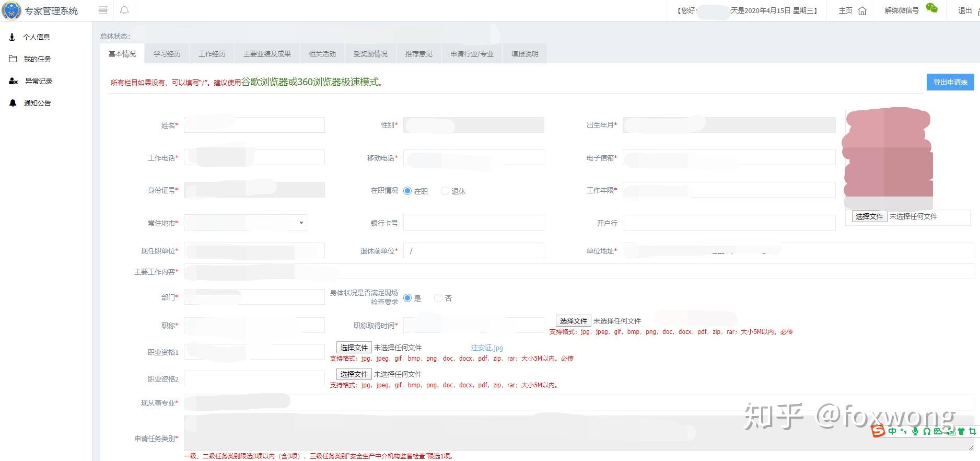Click the 主要工作内容 input field
980x461 pixels.
pyautogui.click(x=579, y=271)
